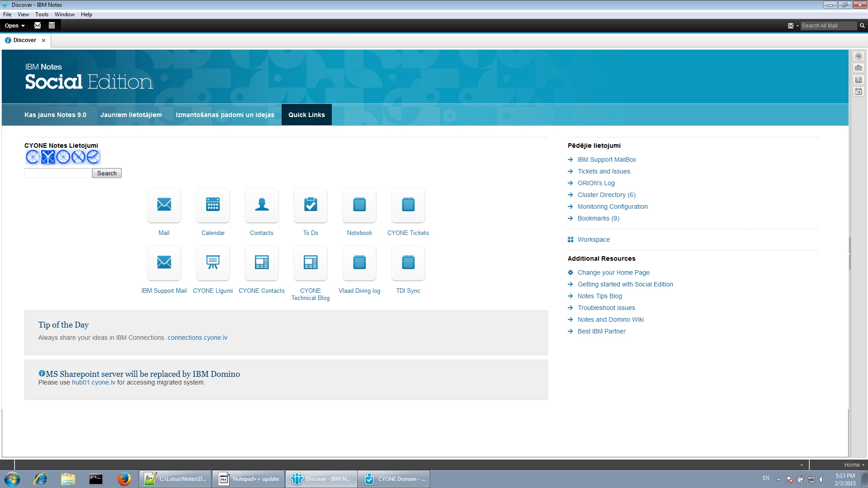This screenshot has width=868, height=488.
Task: Click the search input field
Action: tap(58, 173)
